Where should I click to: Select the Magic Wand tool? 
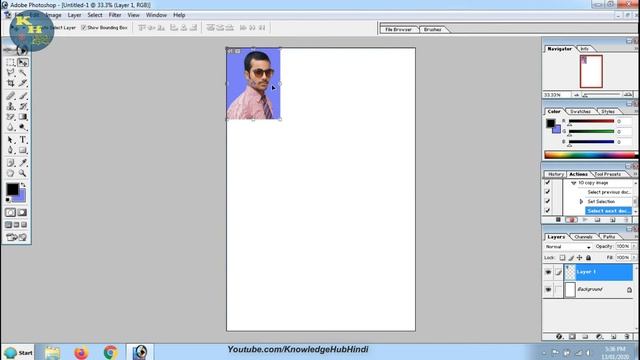(22, 73)
